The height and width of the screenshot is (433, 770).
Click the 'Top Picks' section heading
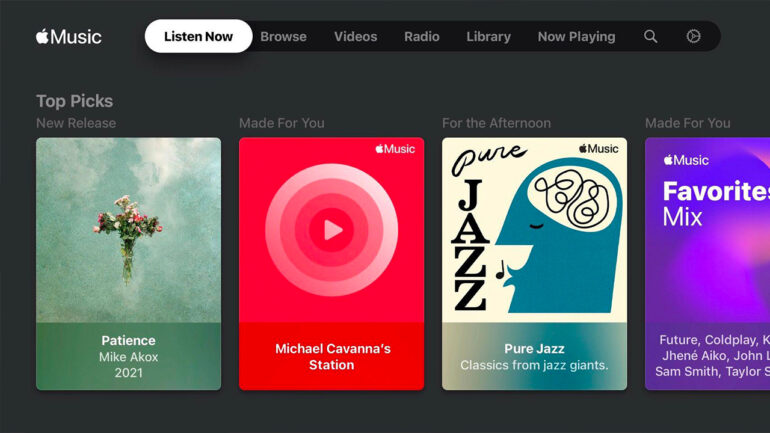pos(75,101)
